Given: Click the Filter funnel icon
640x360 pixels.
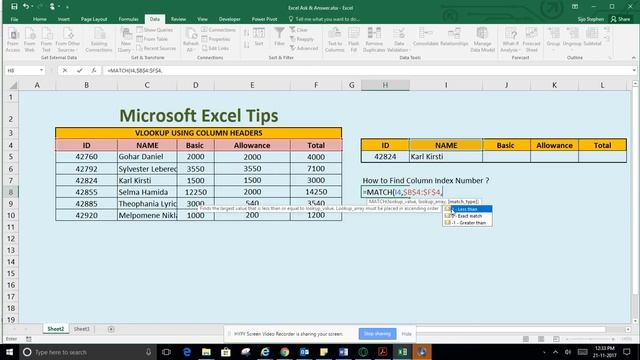Looking at the screenshot, I should click(x=279, y=37).
